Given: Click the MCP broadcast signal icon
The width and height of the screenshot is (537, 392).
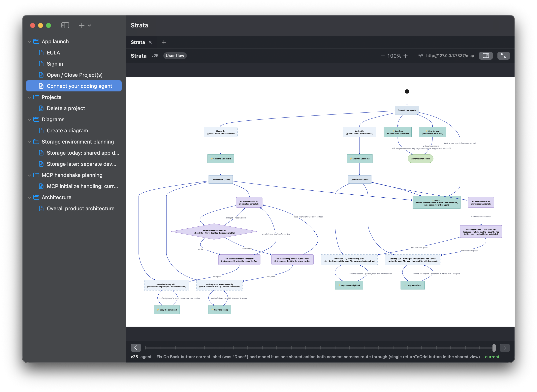Looking at the screenshot, I should pos(421,56).
